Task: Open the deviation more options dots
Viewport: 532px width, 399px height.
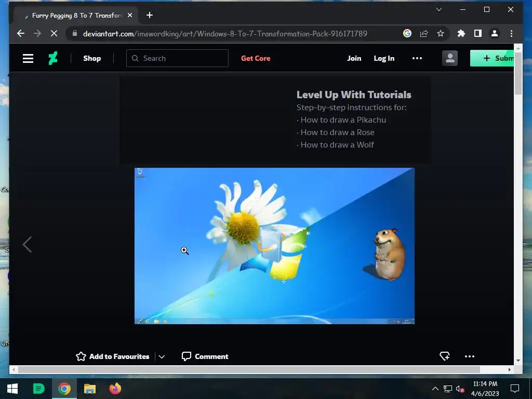Action: 470,356
